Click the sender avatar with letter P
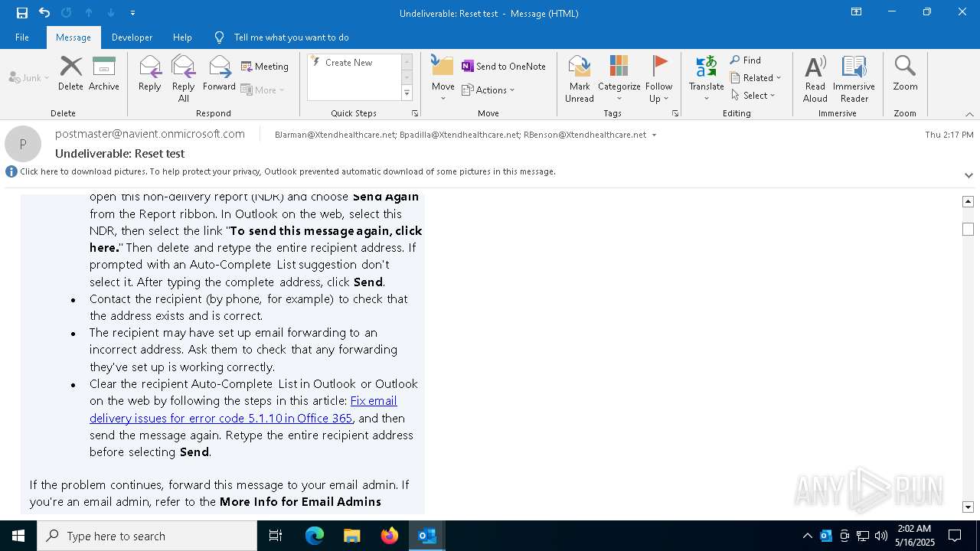The height and width of the screenshot is (551, 980). (23, 144)
